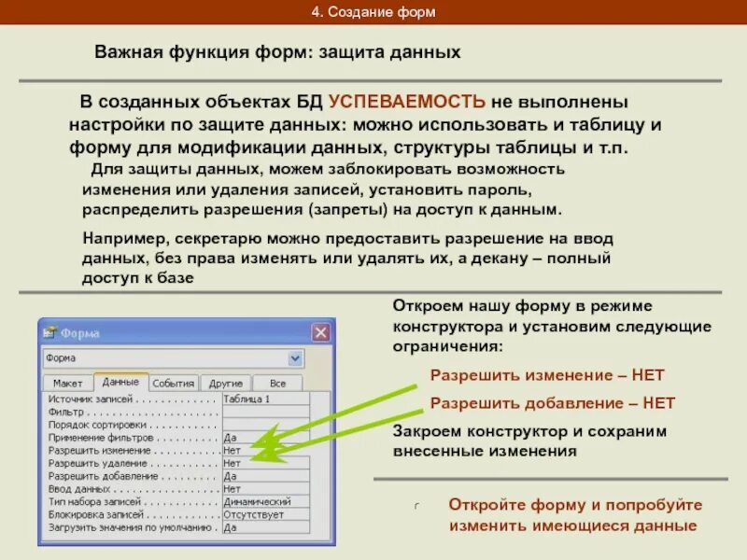Image resolution: width=747 pixels, height=560 pixels.
Task: Switch to the Макет tab
Action: [x=67, y=384]
